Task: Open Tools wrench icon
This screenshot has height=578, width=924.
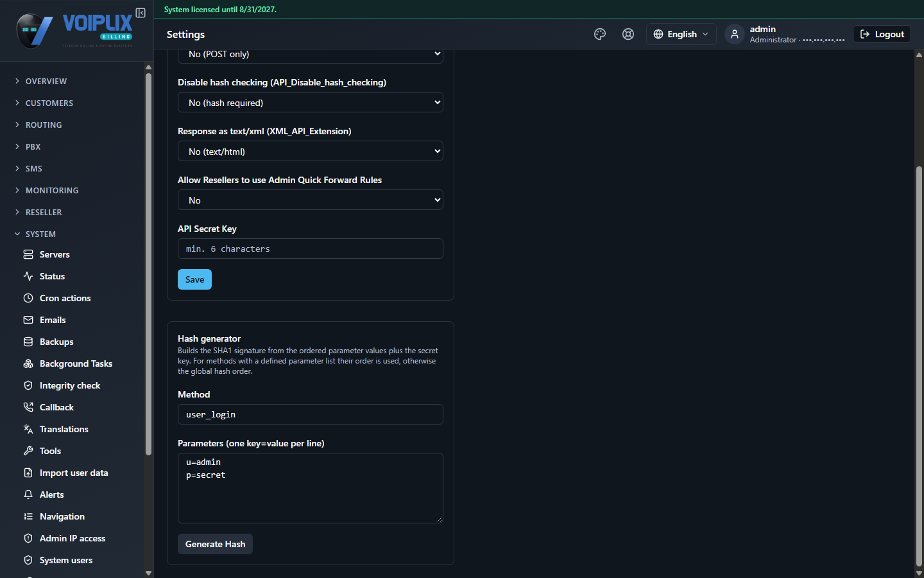Action: pyautogui.click(x=28, y=451)
